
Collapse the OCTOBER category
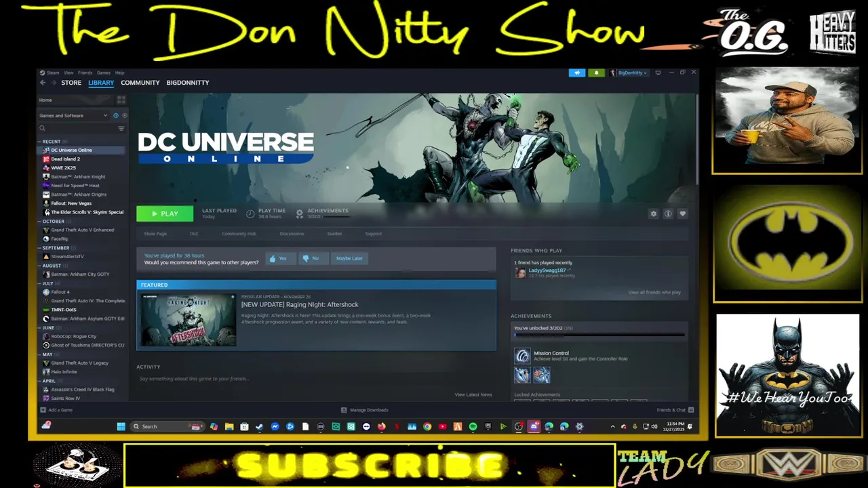click(x=53, y=222)
